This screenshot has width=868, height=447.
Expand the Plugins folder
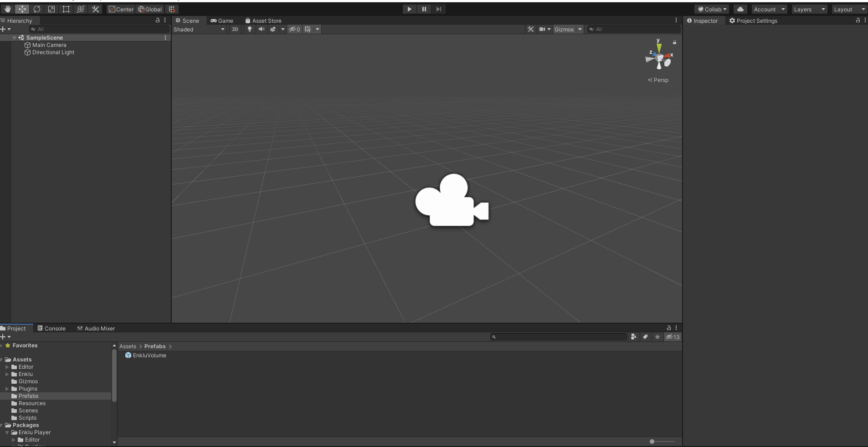pos(7,389)
